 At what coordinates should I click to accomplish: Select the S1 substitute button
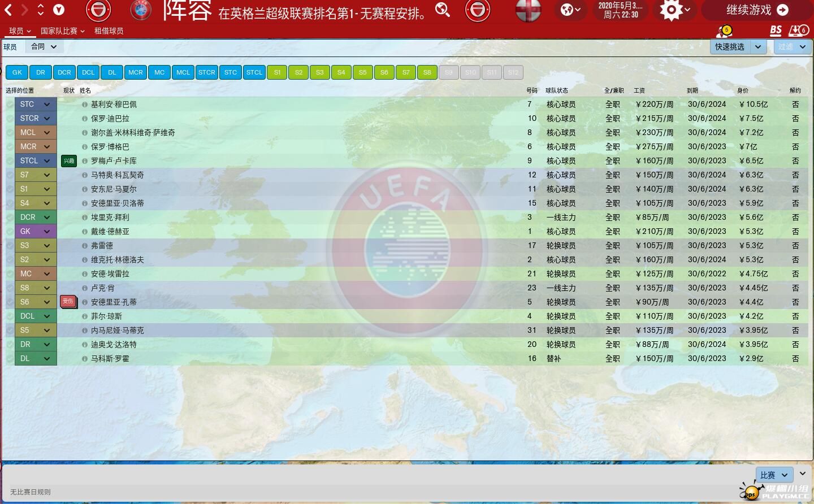click(277, 72)
